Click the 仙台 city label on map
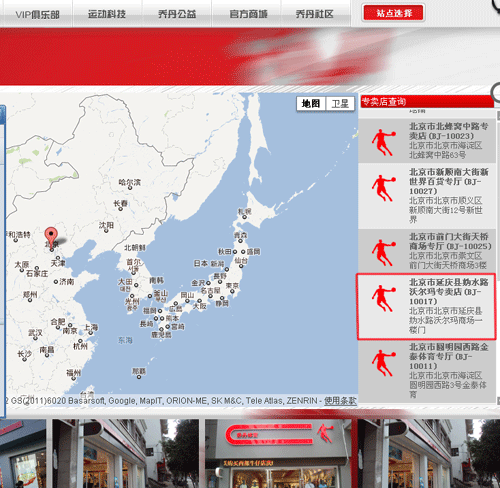This screenshot has height=488, width=500. point(241,260)
